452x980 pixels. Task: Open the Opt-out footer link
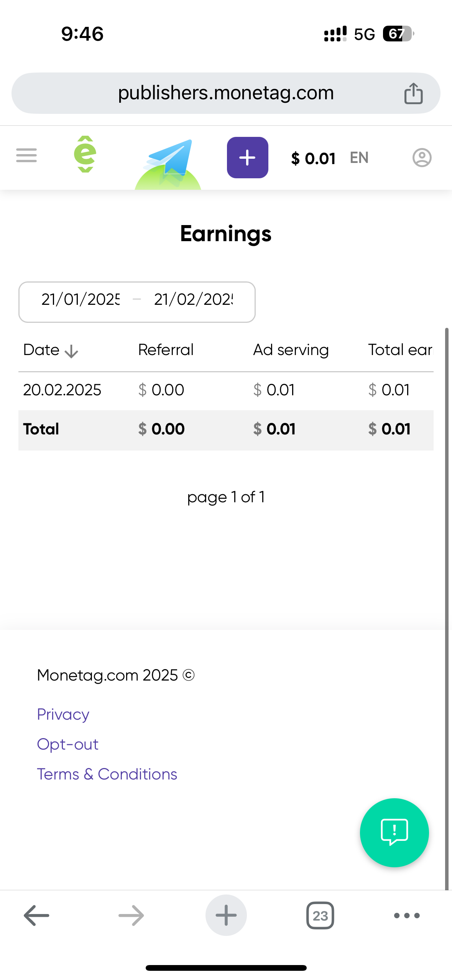pos(68,744)
